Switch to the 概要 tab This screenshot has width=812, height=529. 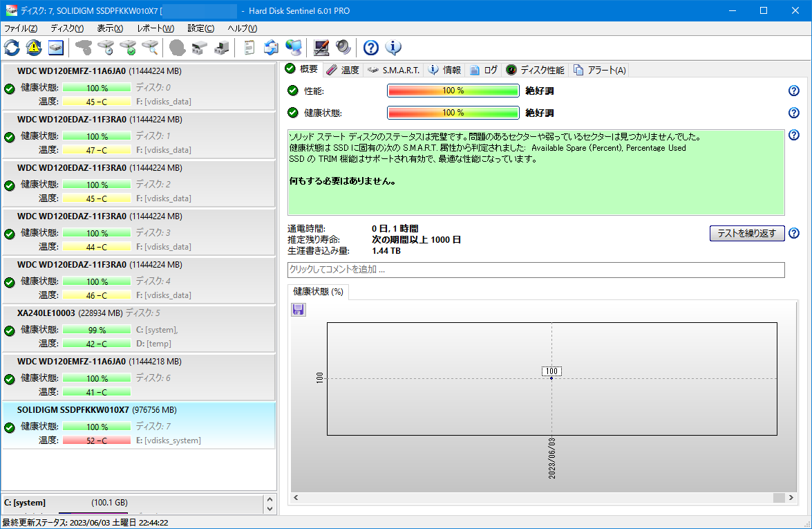tap(303, 69)
